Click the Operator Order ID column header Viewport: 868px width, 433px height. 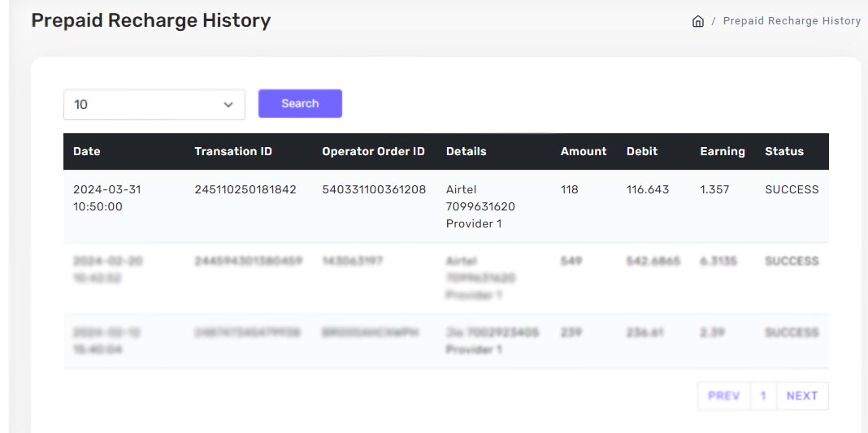pyautogui.click(x=373, y=151)
